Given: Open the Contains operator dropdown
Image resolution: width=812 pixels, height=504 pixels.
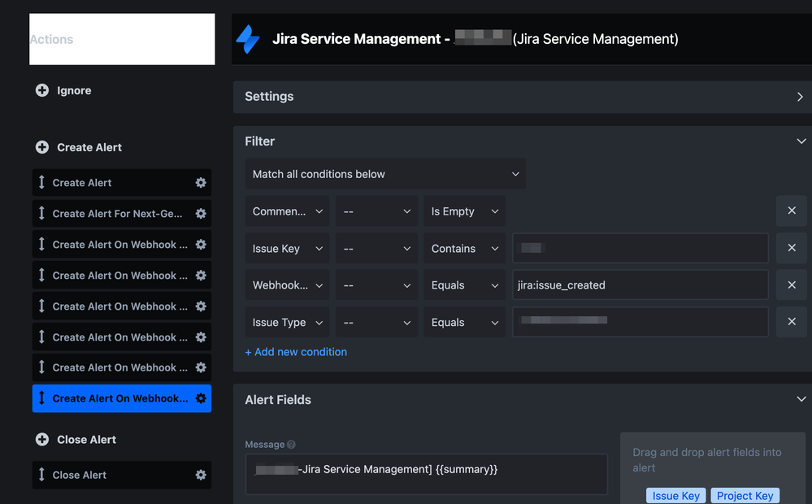Looking at the screenshot, I should click(464, 249).
